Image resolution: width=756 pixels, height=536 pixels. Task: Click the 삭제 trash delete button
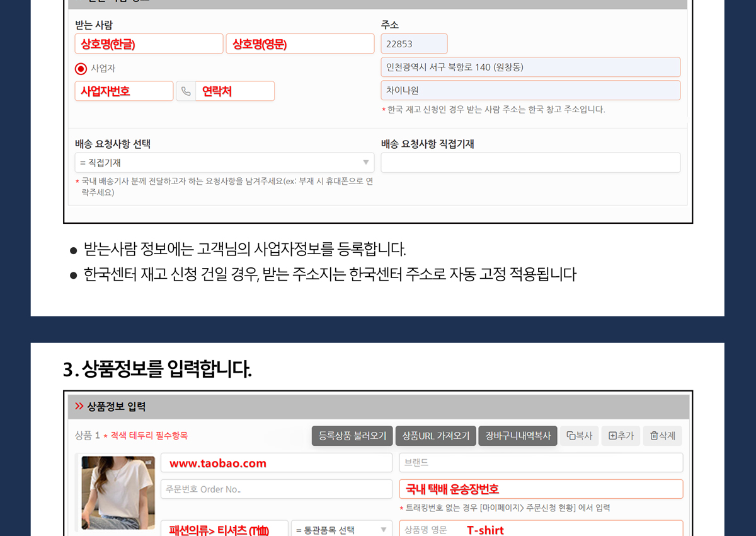pyautogui.click(x=662, y=436)
